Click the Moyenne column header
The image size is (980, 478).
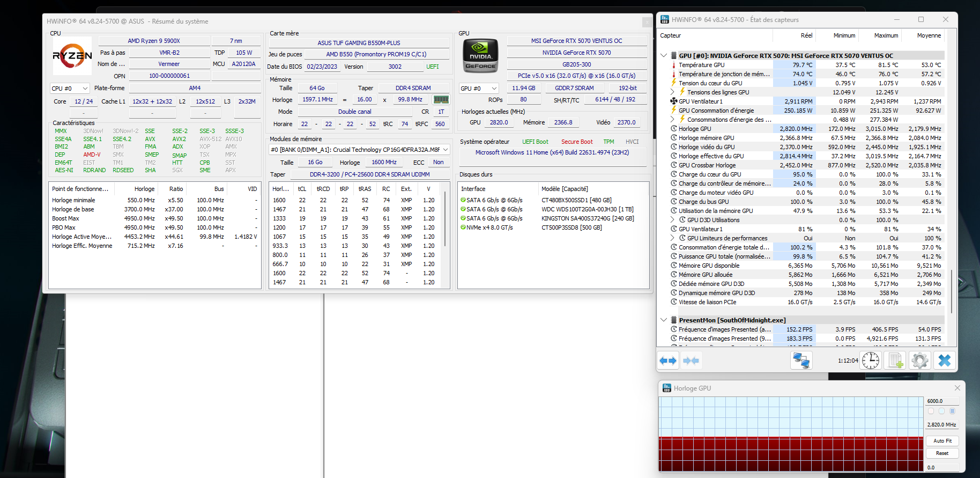(929, 35)
